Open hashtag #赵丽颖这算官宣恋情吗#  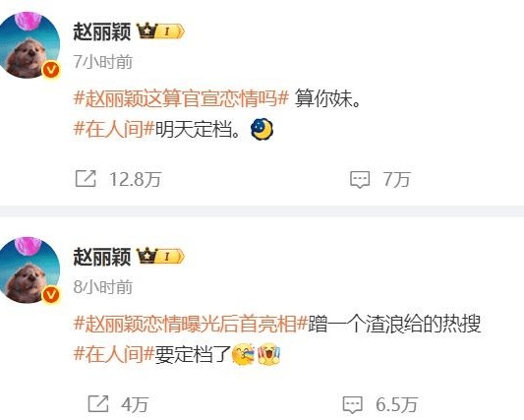pyautogui.click(x=181, y=99)
